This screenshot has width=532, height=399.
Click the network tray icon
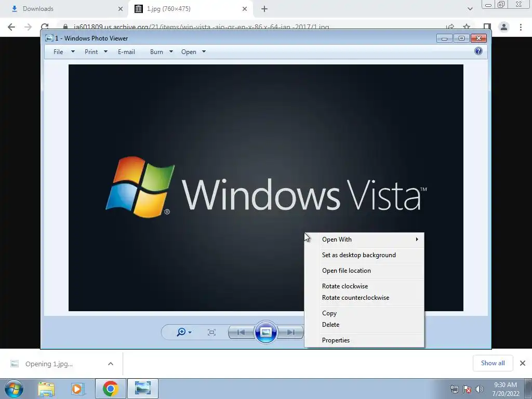(x=454, y=389)
